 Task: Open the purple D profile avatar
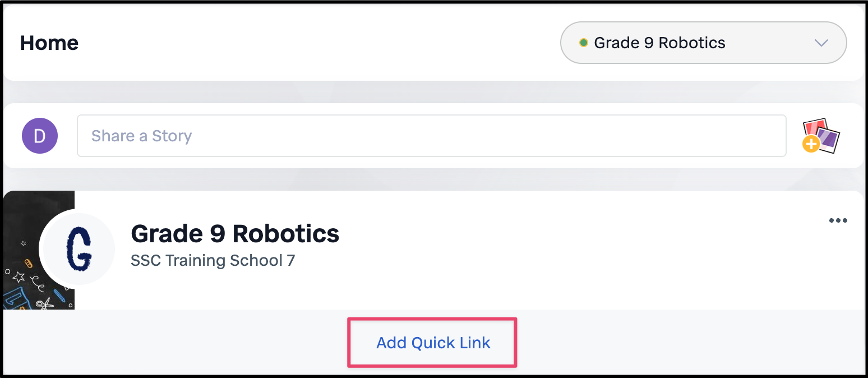40,136
